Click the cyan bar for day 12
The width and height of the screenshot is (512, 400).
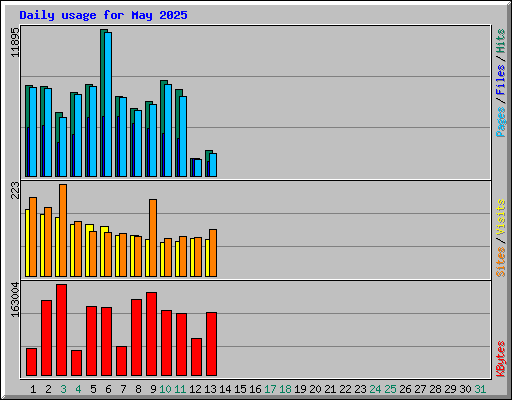(x=198, y=168)
